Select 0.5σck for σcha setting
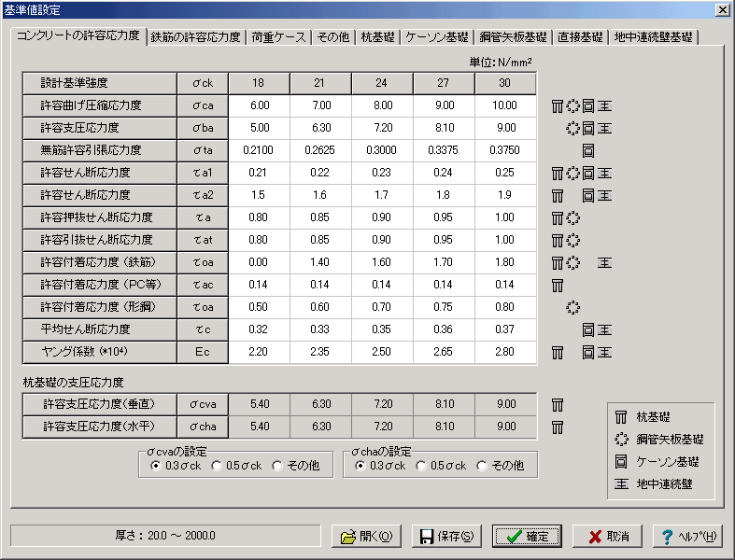Screen dimensions: 735x560 point(421,465)
